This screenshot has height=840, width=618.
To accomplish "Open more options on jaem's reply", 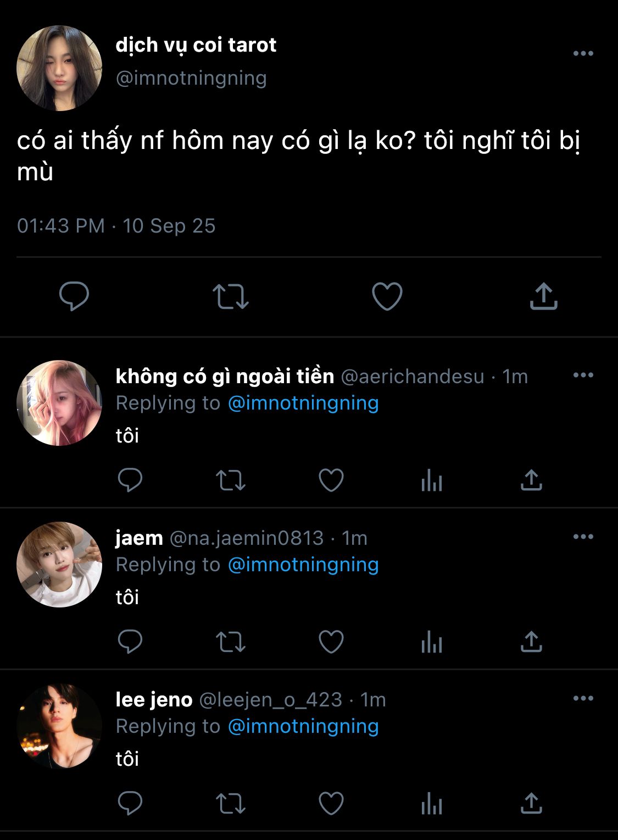I will point(583,537).
